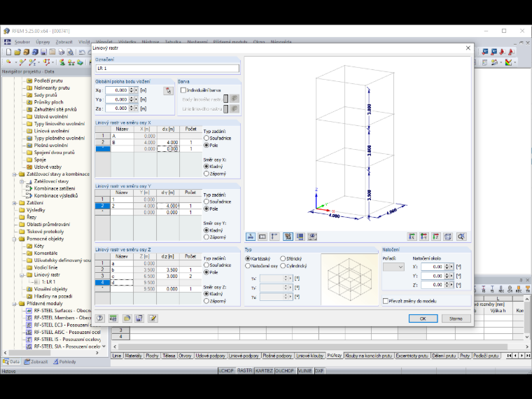Click the Storno cancel button

[456, 318]
